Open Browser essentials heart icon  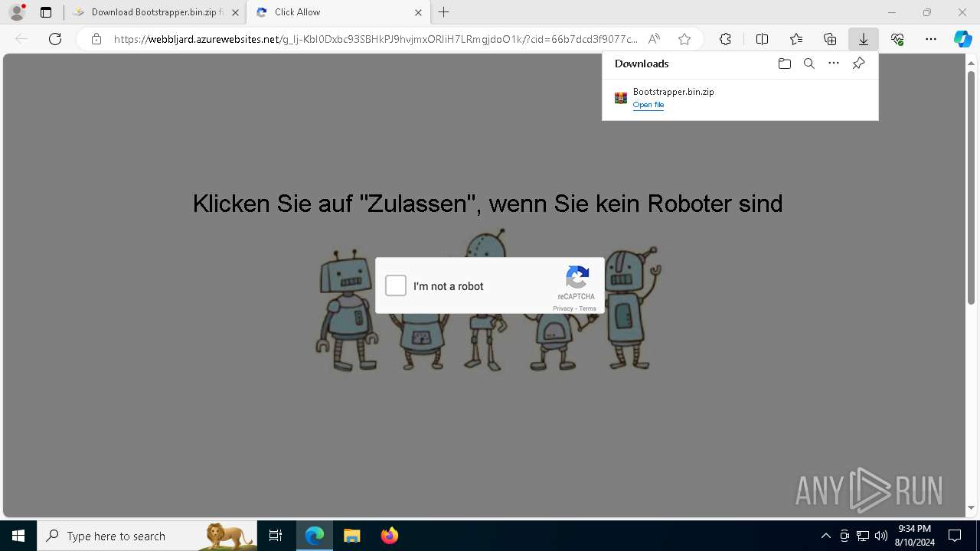(897, 39)
